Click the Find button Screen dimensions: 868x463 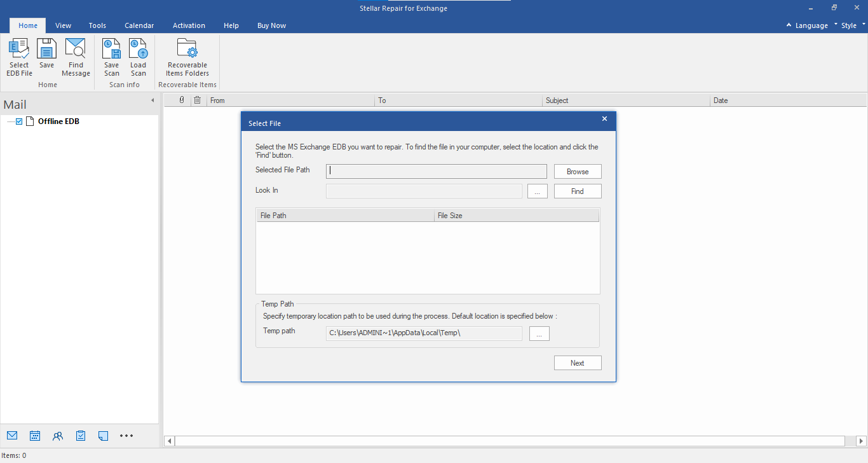[578, 191]
